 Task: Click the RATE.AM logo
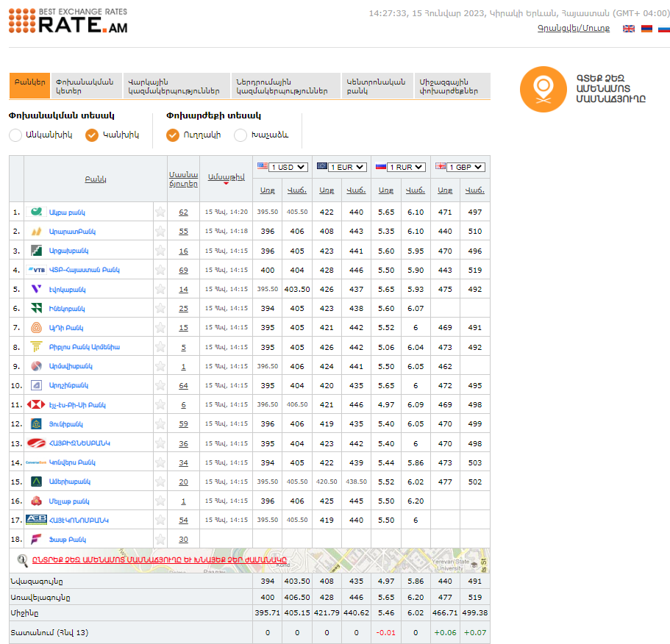tap(68, 21)
